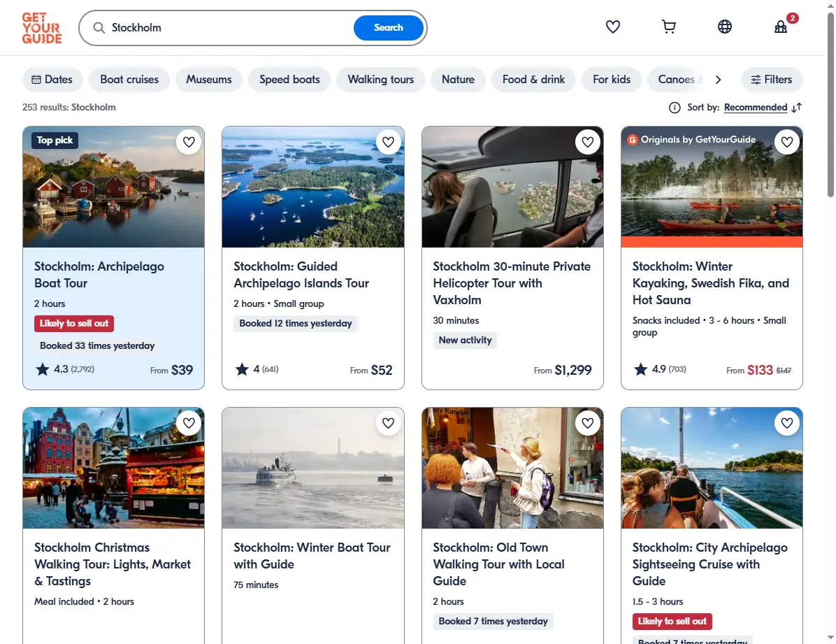Open Stockholm: Archipelago Boat Tour title
The width and height of the screenshot is (836, 644).
[99, 275]
